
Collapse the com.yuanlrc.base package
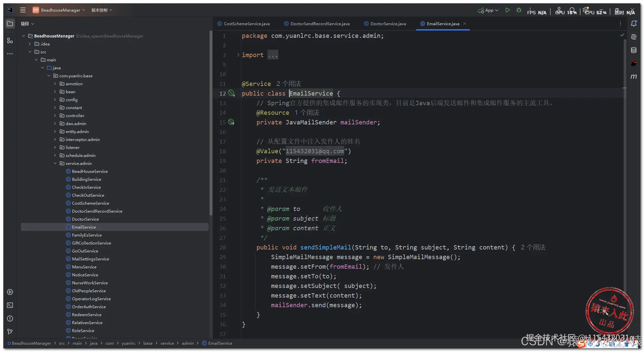pos(48,76)
